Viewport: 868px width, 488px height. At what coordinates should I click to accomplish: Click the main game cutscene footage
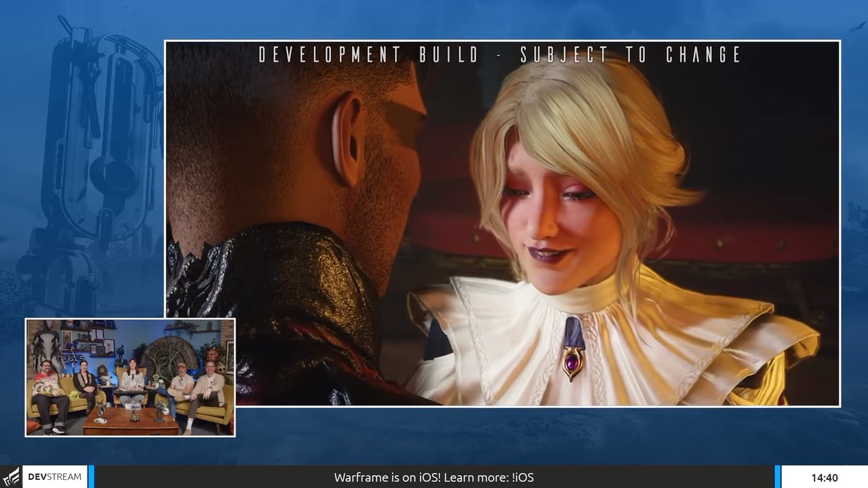(x=502, y=224)
